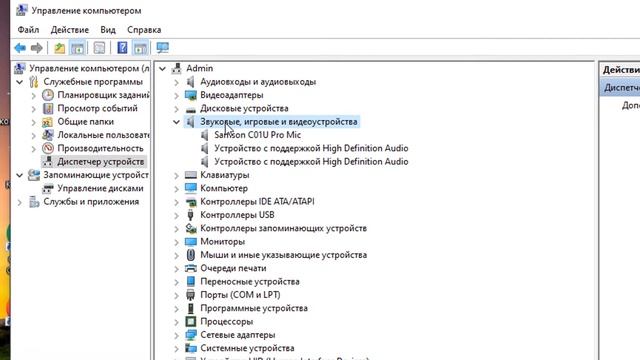Select Планировщик заданий clock icon
This screenshot has height=360, width=640.
[x=48, y=95]
